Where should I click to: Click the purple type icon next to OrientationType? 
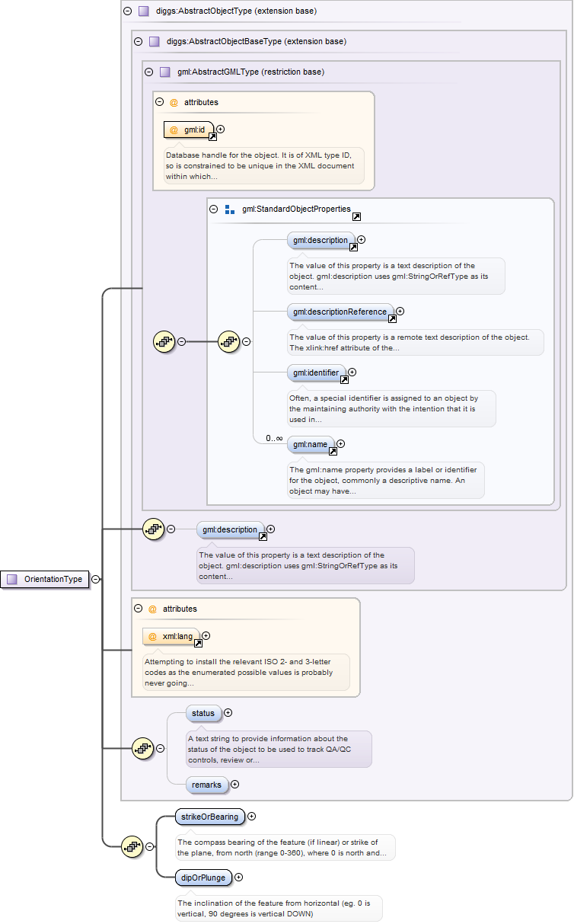(12, 579)
